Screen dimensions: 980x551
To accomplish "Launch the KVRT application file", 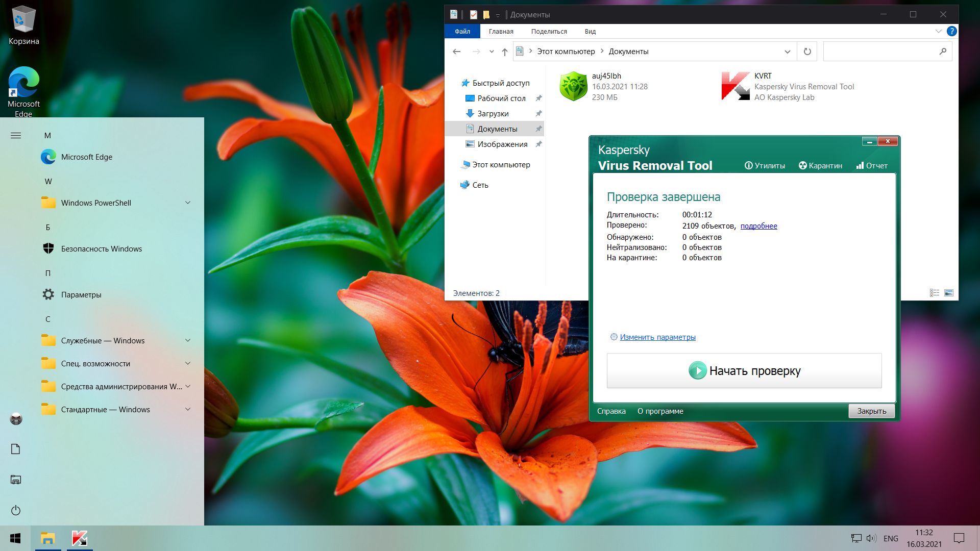I will [x=736, y=86].
